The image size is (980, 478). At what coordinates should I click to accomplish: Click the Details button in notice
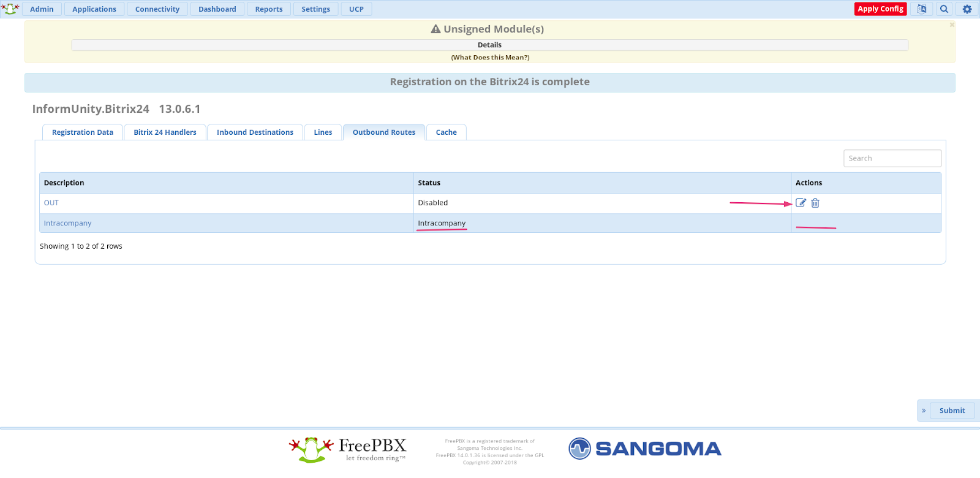[x=490, y=45]
